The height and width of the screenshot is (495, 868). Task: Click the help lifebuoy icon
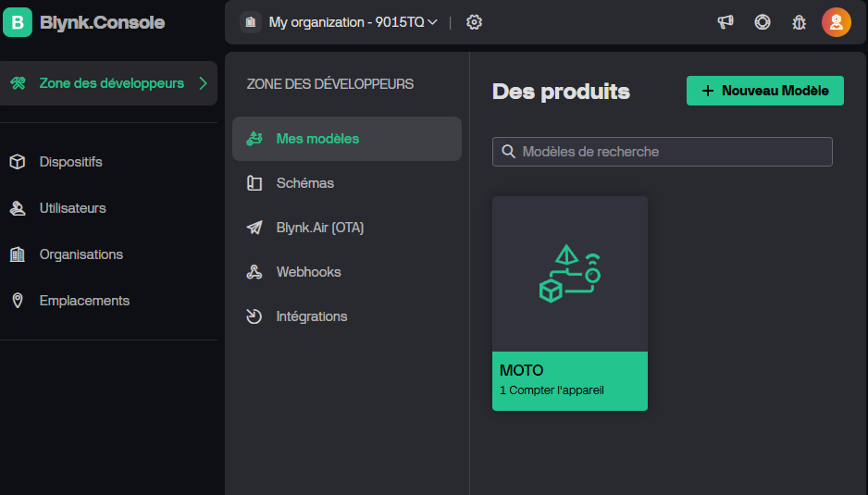(763, 22)
